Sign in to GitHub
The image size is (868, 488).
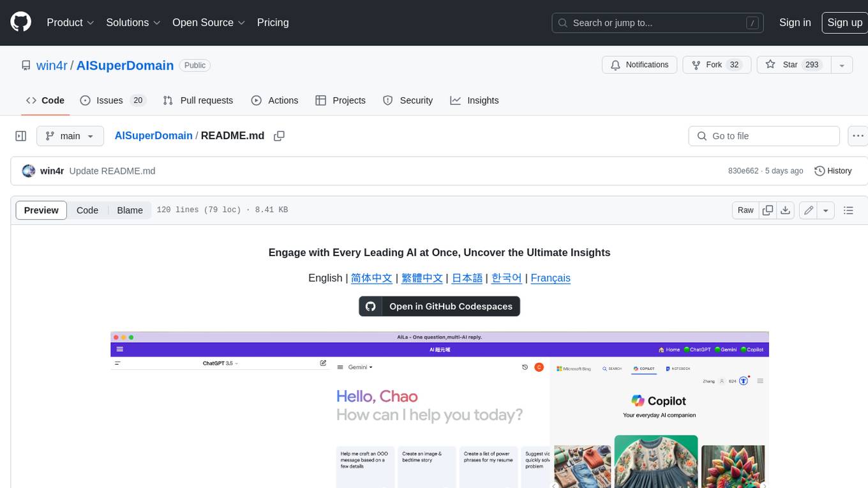795,22
